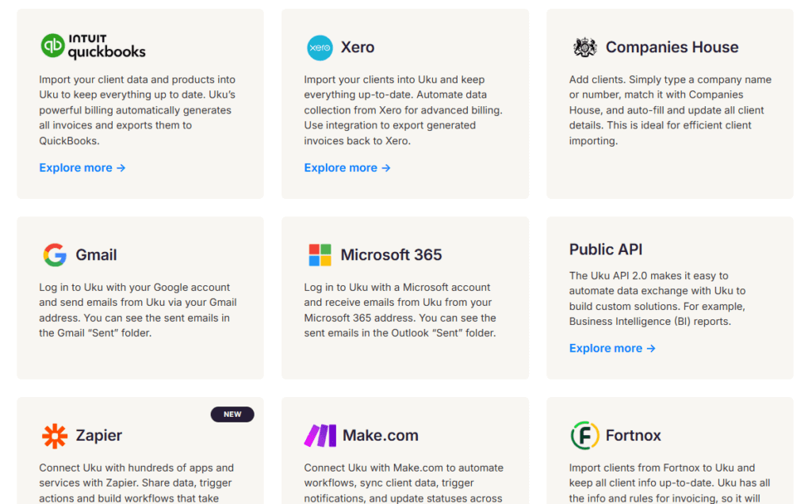The image size is (812, 504).
Task: Open Explore more link under Public API
Action: 612,349
